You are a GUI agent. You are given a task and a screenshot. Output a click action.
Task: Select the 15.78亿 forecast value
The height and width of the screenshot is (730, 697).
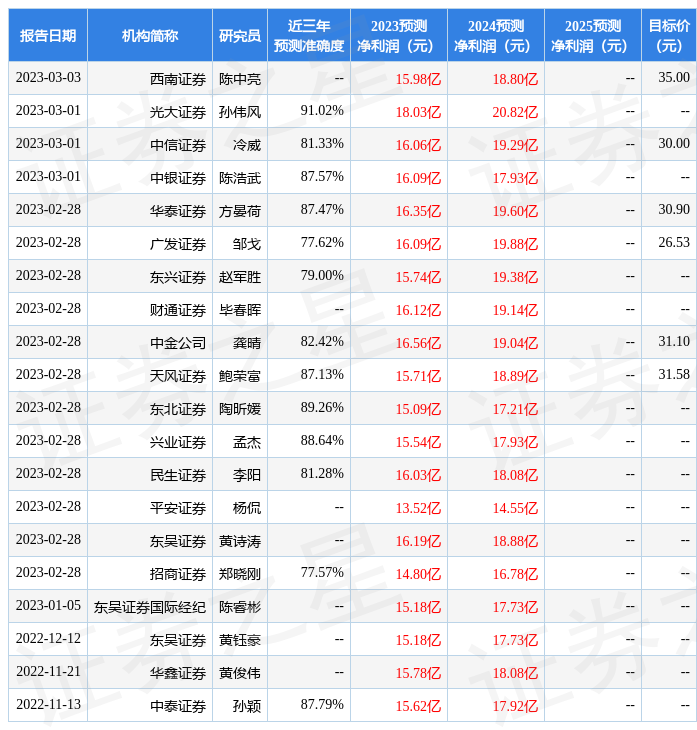(x=418, y=674)
